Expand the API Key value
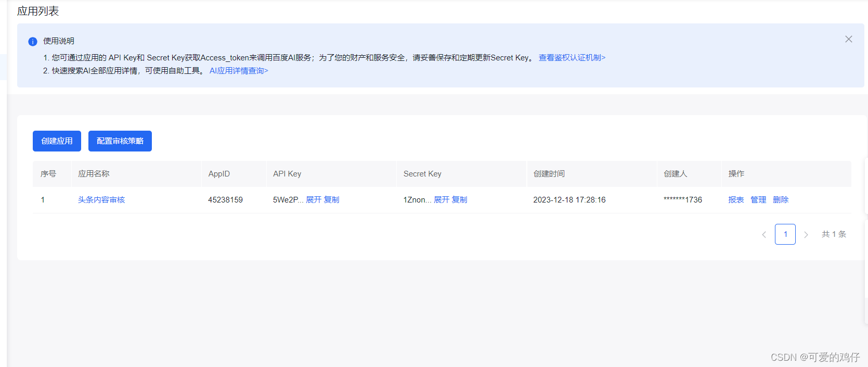 (x=314, y=200)
